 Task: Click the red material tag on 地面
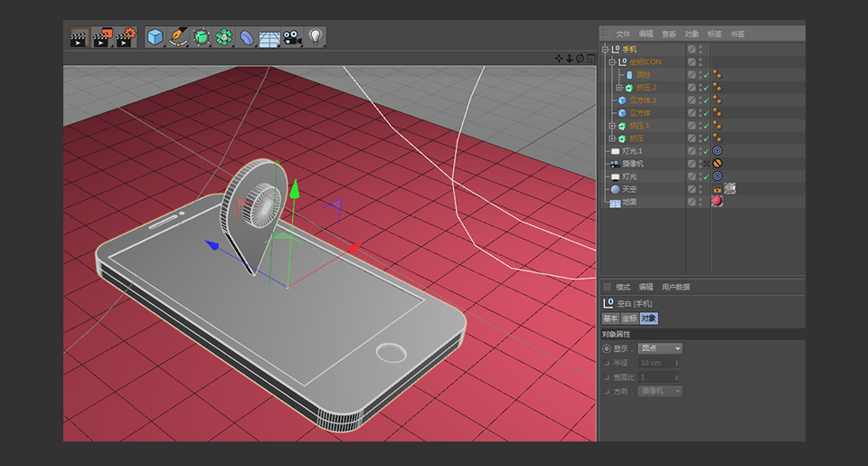click(717, 202)
